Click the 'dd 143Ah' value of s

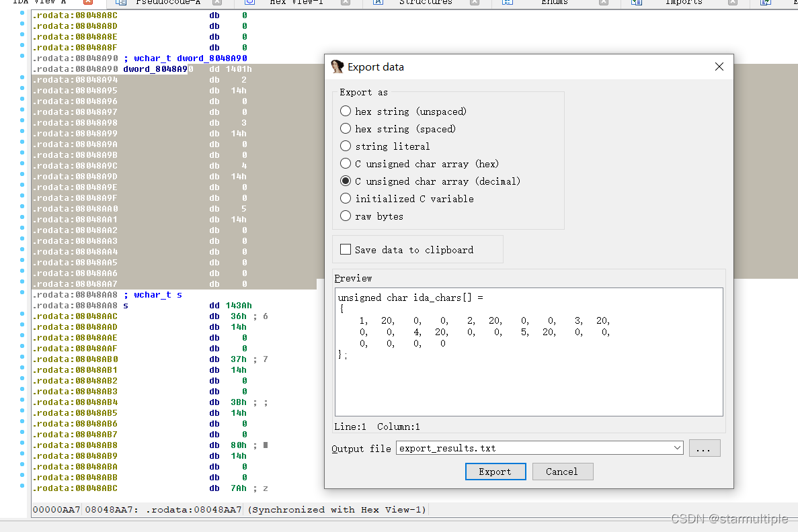tap(231, 306)
